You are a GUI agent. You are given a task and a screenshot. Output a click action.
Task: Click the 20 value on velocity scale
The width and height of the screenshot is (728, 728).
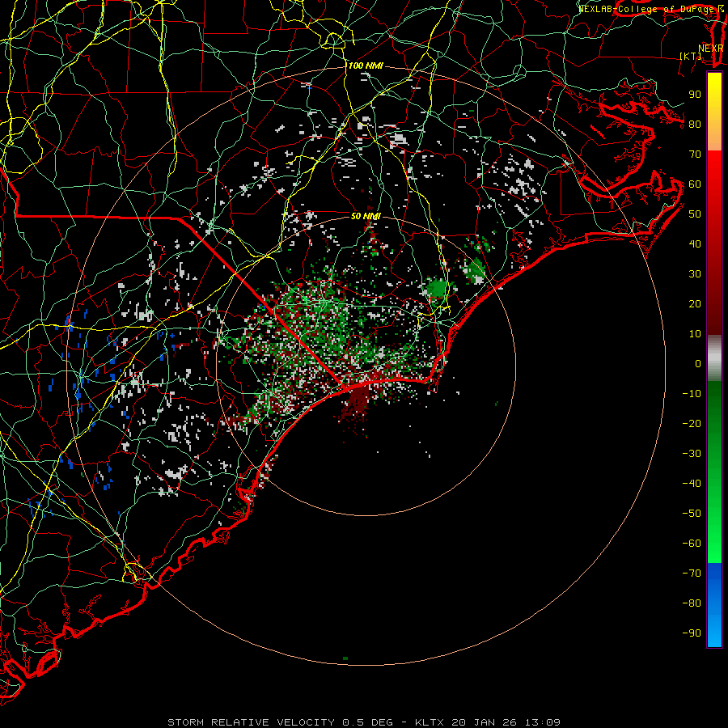click(x=695, y=303)
